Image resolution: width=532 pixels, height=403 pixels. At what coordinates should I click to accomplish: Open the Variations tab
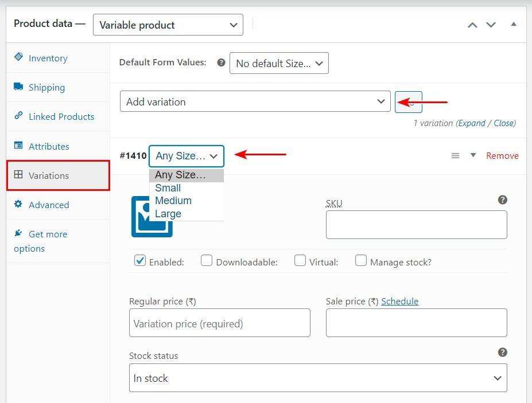coord(49,175)
